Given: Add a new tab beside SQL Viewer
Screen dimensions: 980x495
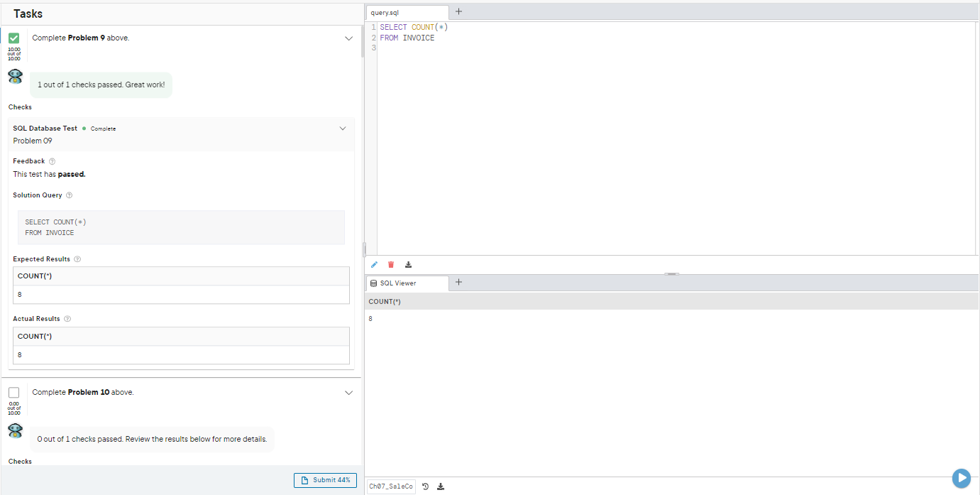Looking at the screenshot, I should click(x=458, y=282).
